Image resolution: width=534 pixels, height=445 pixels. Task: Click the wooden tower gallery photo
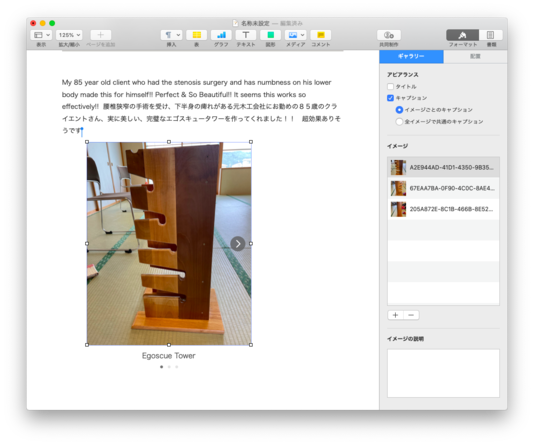point(169,243)
